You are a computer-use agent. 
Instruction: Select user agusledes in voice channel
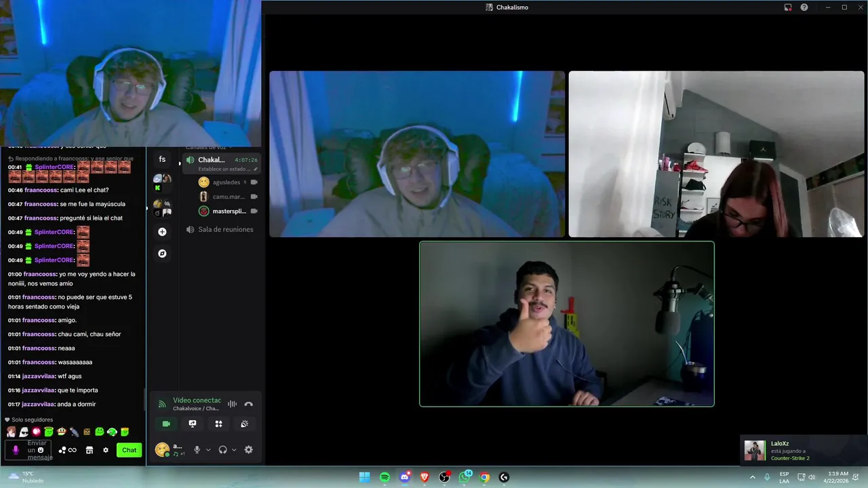coord(227,182)
